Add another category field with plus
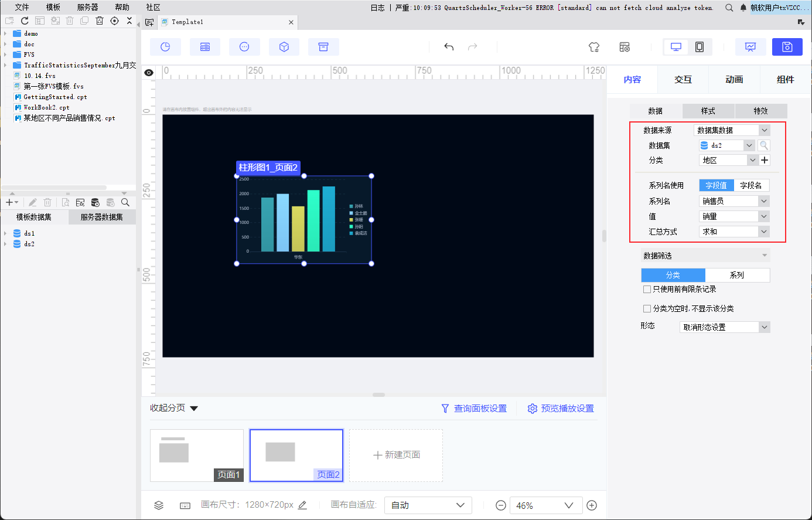Image resolution: width=812 pixels, height=520 pixels. pyautogui.click(x=765, y=160)
